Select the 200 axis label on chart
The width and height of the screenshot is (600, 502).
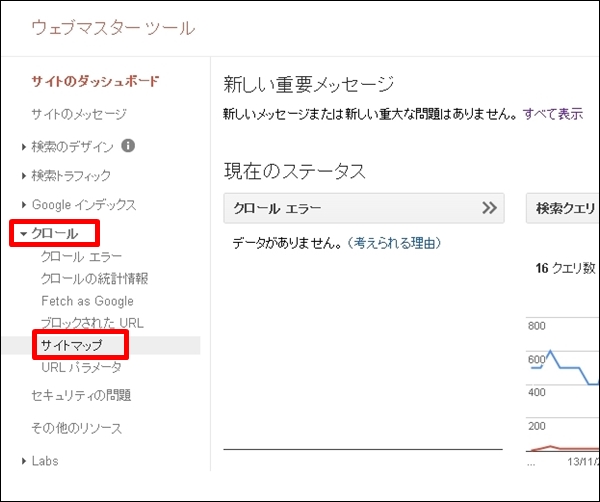[536, 426]
